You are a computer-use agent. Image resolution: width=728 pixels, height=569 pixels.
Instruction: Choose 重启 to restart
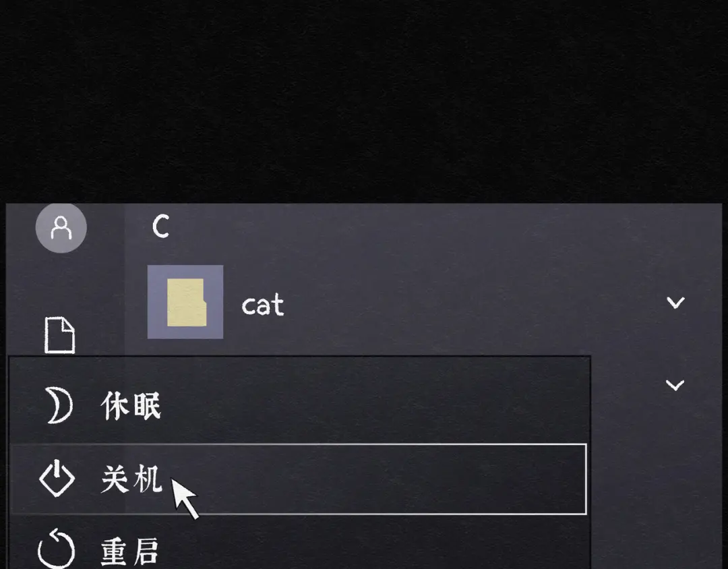click(x=131, y=551)
